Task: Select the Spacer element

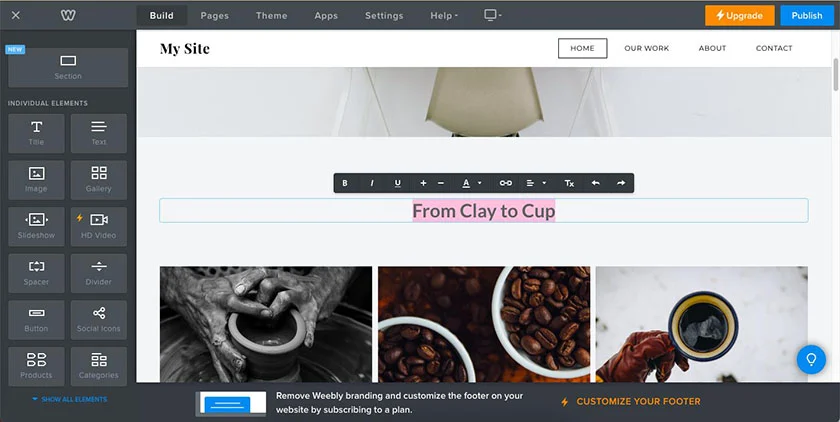Action: pyautogui.click(x=36, y=273)
